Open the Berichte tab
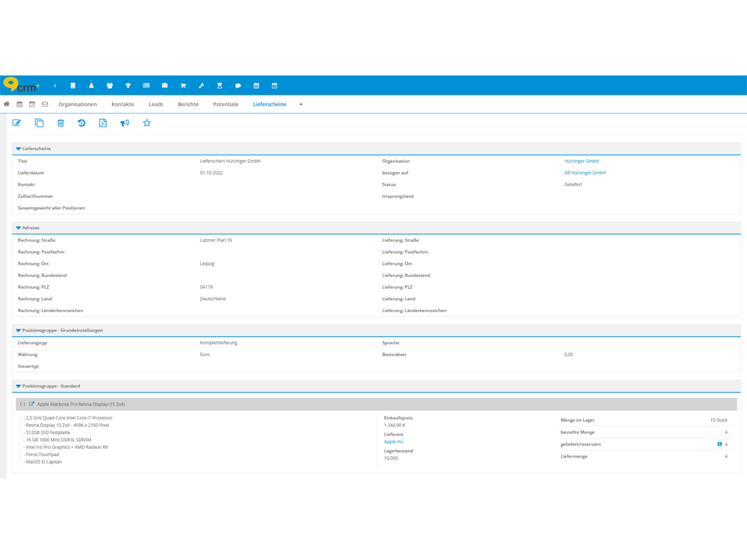 point(188,105)
